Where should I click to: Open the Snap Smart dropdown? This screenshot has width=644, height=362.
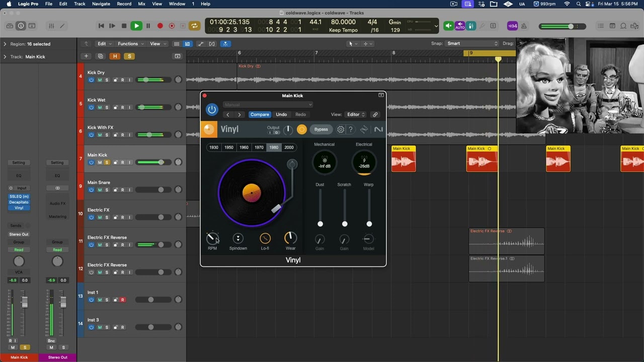pyautogui.click(x=472, y=44)
